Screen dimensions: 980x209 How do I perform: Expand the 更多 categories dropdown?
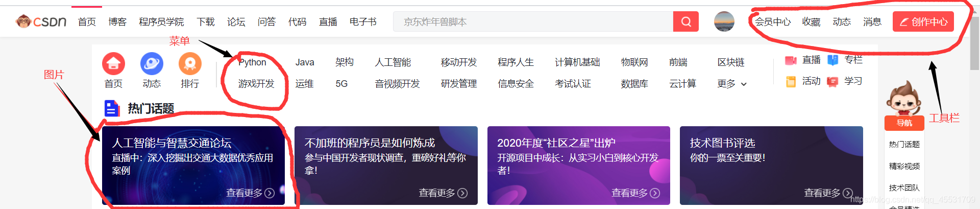pyautogui.click(x=732, y=84)
